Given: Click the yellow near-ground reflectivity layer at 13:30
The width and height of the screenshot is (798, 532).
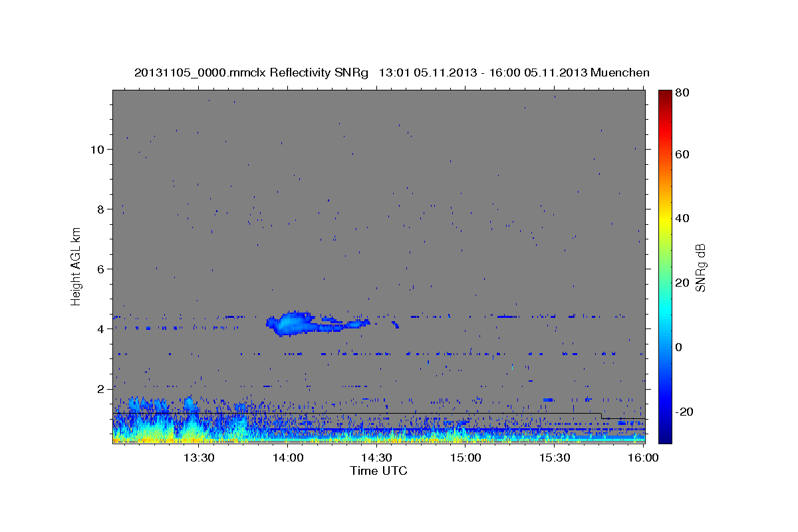Looking at the screenshot, I should pyautogui.click(x=193, y=437).
